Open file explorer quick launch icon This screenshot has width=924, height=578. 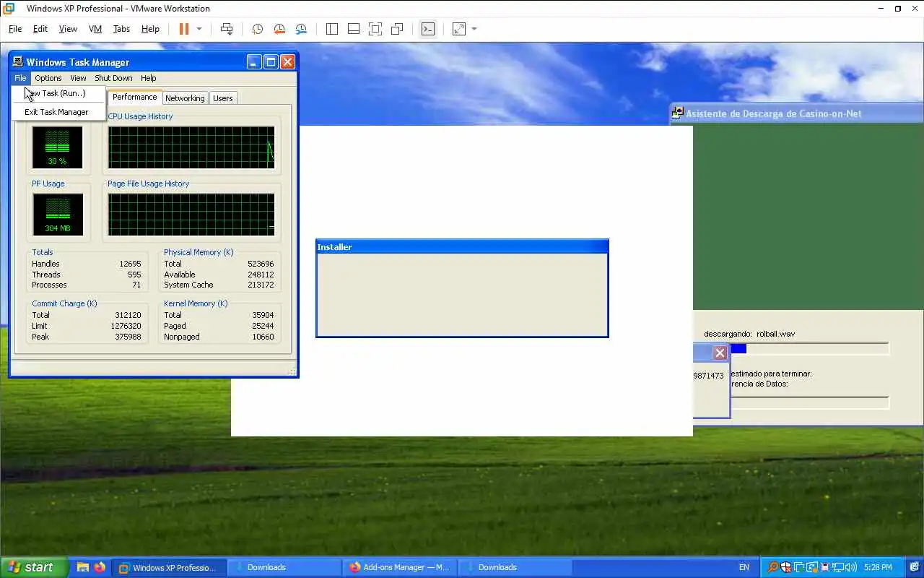pos(83,567)
